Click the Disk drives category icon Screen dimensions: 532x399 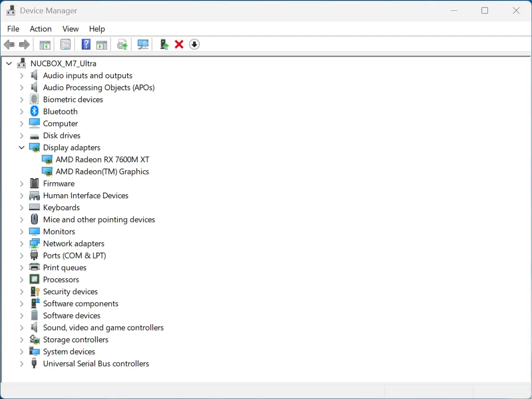pos(34,136)
